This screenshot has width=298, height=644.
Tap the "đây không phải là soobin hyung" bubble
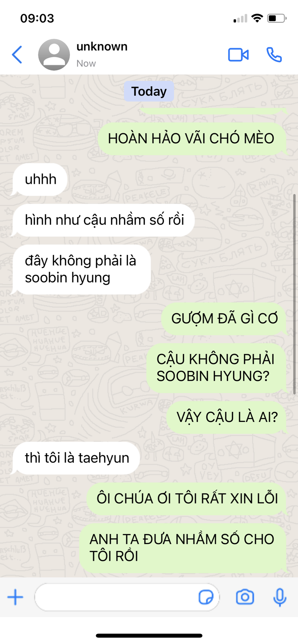click(82, 269)
